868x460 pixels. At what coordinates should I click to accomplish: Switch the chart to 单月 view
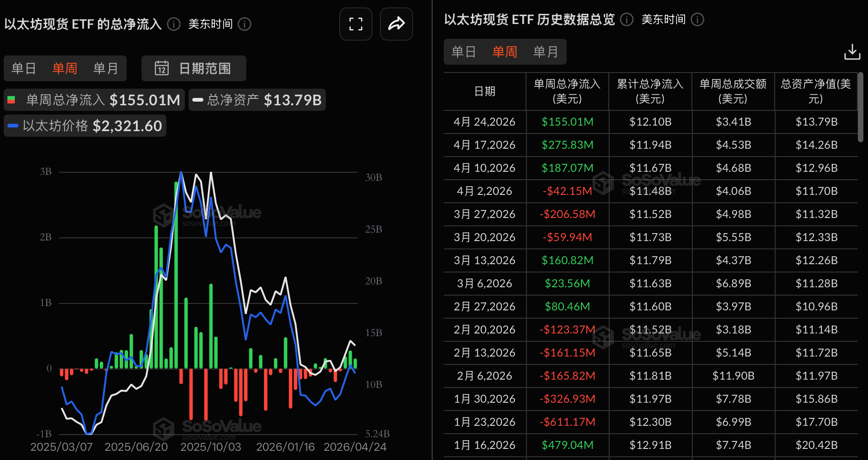click(106, 68)
